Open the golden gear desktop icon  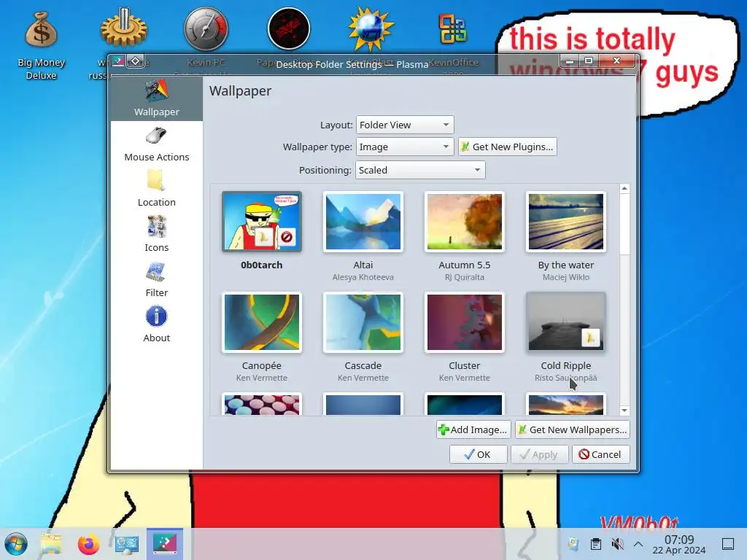[x=124, y=28]
